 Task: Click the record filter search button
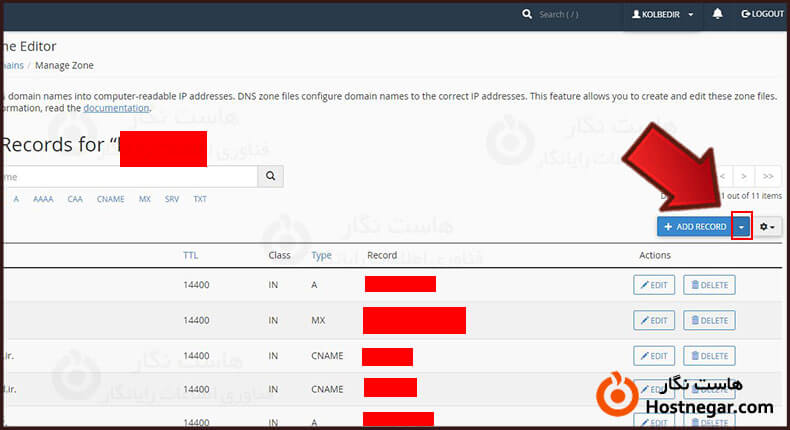point(271,176)
